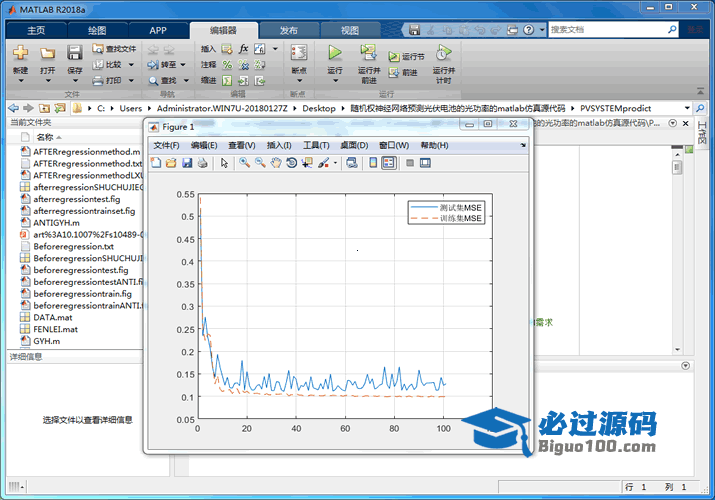The width and height of the screenshot is (715, 500).
Task: Click the Rotate 3D tool icon
Action: pos(291,163)
